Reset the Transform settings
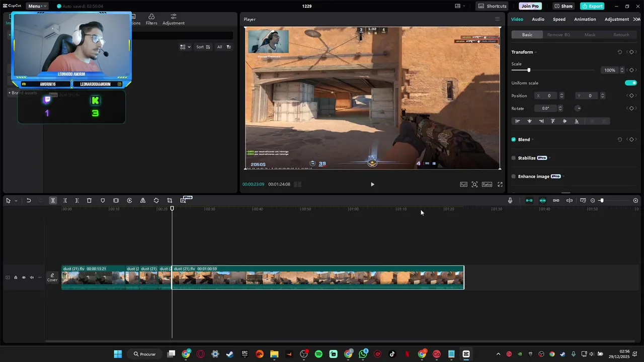 pos(620,52)
